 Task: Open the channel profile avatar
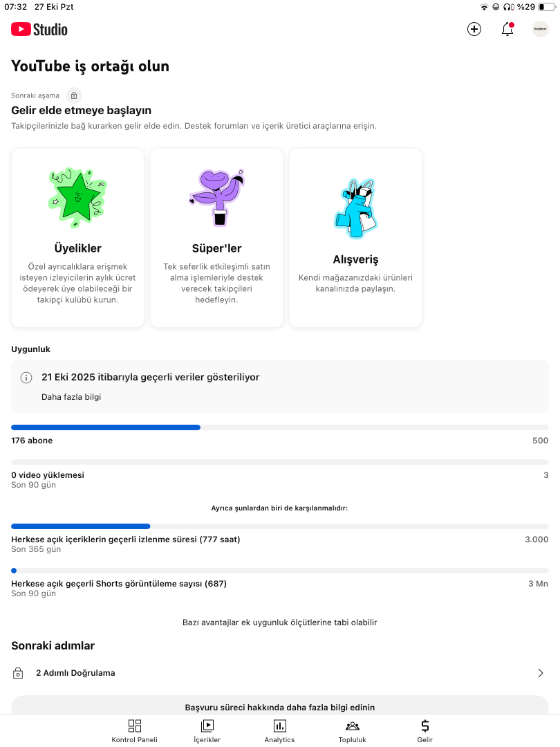click(540, 29)
